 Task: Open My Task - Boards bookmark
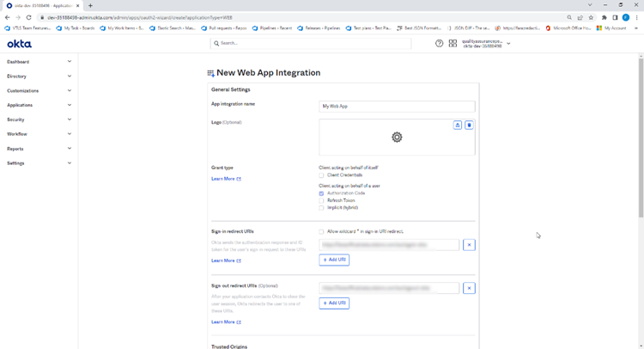coord(76,28)
